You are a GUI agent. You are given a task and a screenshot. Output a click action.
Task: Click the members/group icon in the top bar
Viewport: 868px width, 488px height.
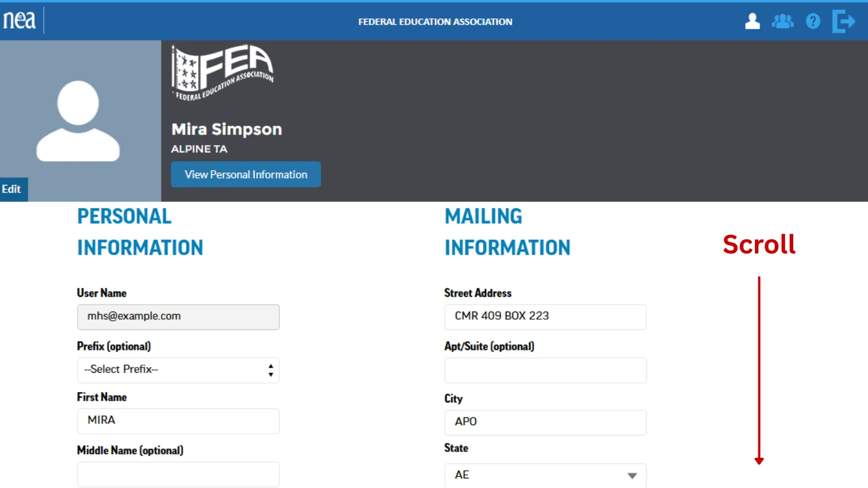(x=783, y=21)
